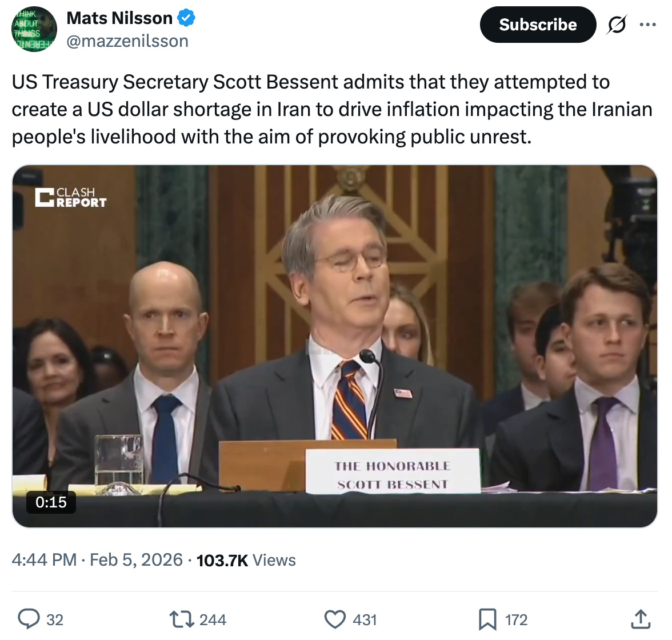Image resolution: width=672 pixels, height=640 pixels.
Task: Click the tweet text about Iran
Action: pyautogui.click(x=332, y=109)
